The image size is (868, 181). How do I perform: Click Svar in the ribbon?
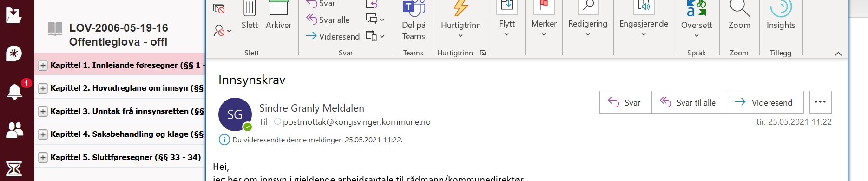[x=321, y=4]
